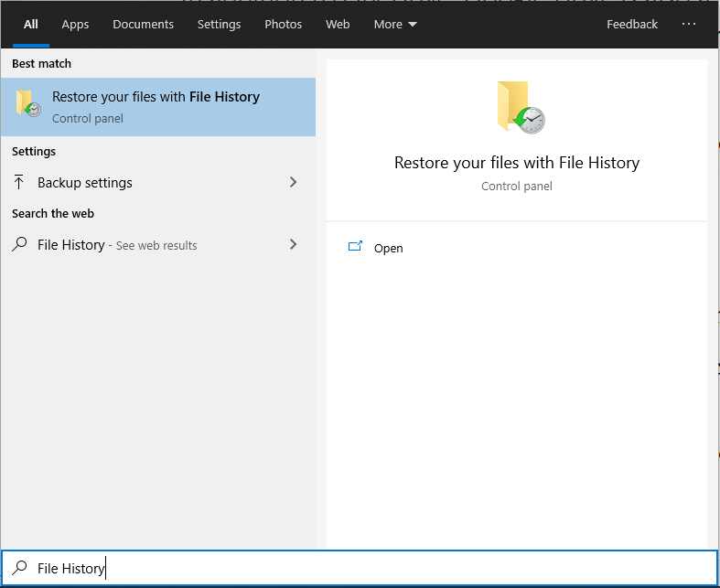Click the Settings section heading in results

pyautogui.click(x=34, y=152)
